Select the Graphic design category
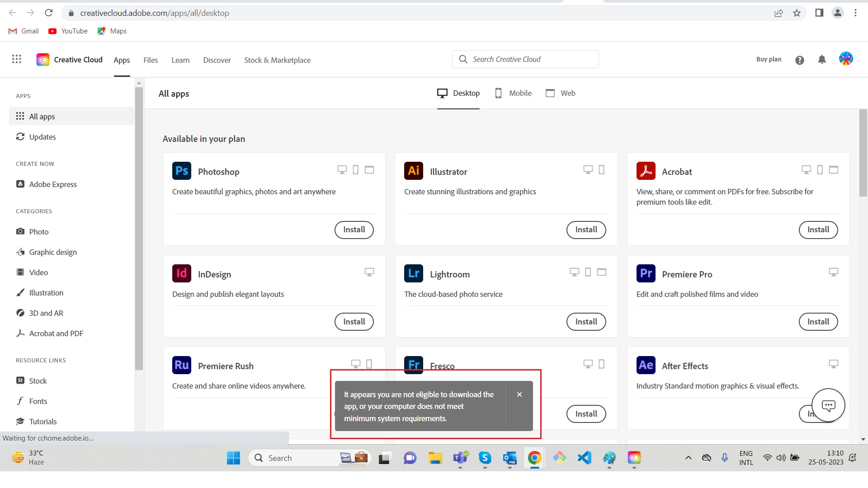The image size is (868, 488). point(53,252)
